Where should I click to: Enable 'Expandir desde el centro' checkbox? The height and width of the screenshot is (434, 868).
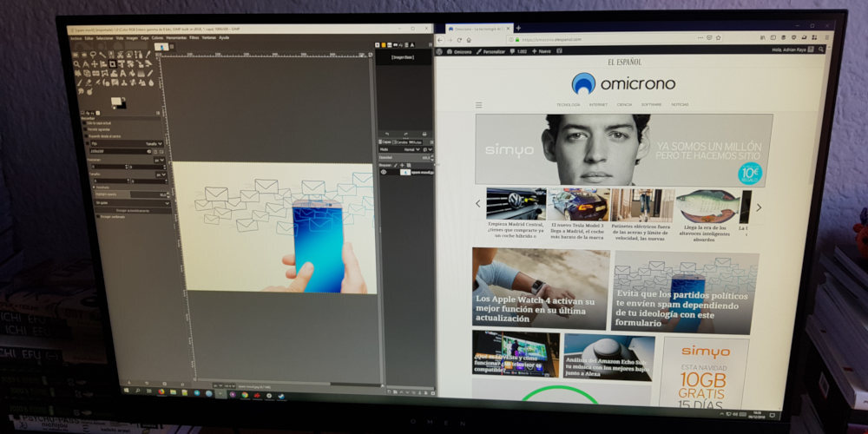pyautogui.click(x=86, y=136)
